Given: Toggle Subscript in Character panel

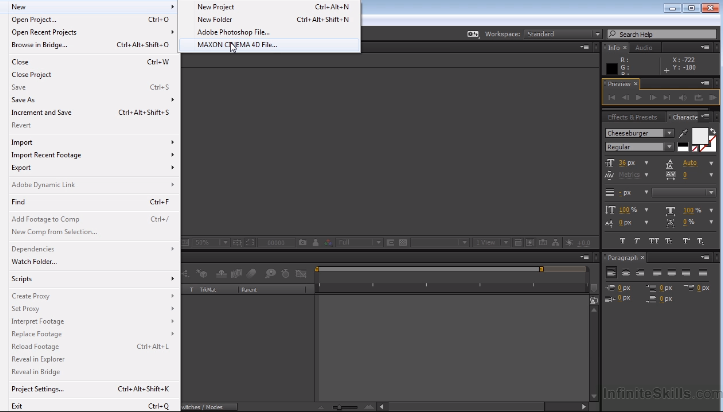Looking at the screenshot, I should [x=700, y=241].
